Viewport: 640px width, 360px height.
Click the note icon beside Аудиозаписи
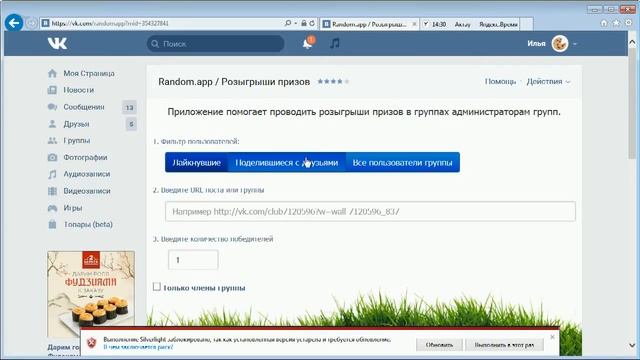[x=52, y=174]
